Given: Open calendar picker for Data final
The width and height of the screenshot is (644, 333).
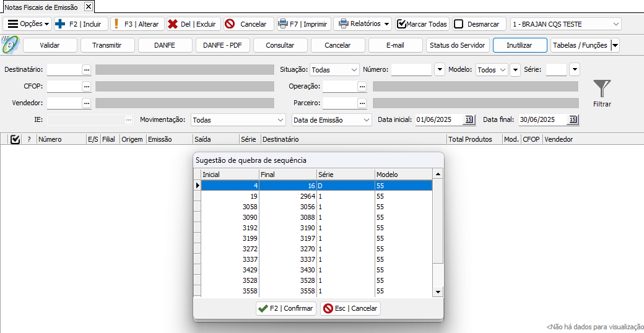Looking at the screenshot, I should click(573, 119).
